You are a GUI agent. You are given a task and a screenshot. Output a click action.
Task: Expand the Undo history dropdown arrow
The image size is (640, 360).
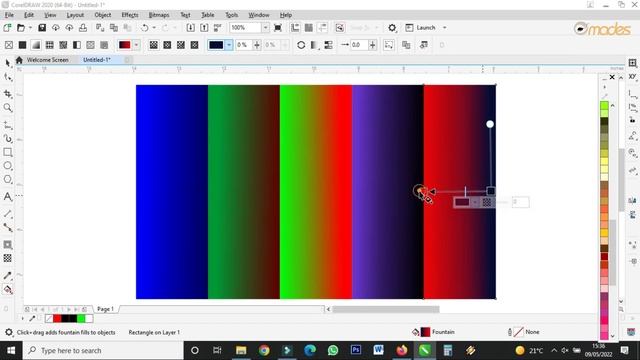coord(154,28)
